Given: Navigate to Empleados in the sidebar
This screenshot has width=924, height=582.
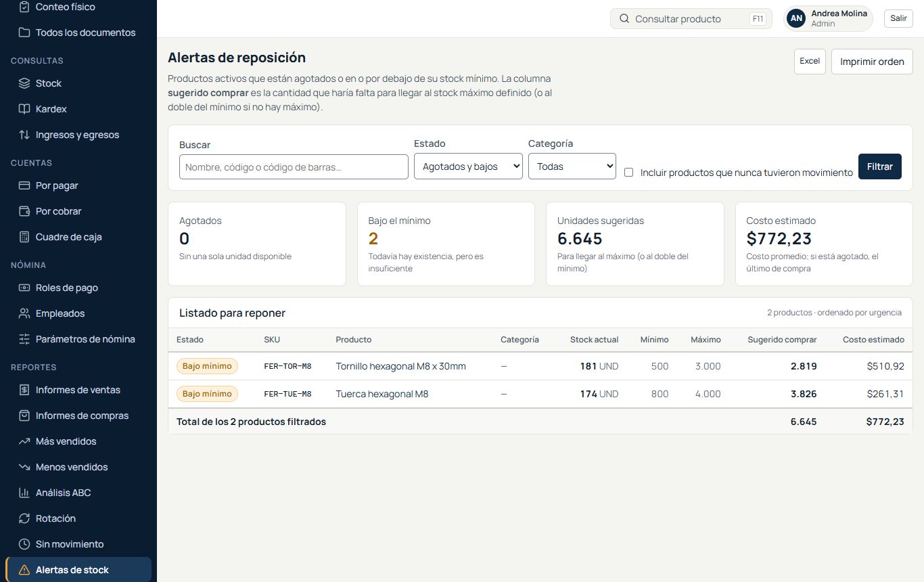Looking at the screenshot, I should click(78, 313).
